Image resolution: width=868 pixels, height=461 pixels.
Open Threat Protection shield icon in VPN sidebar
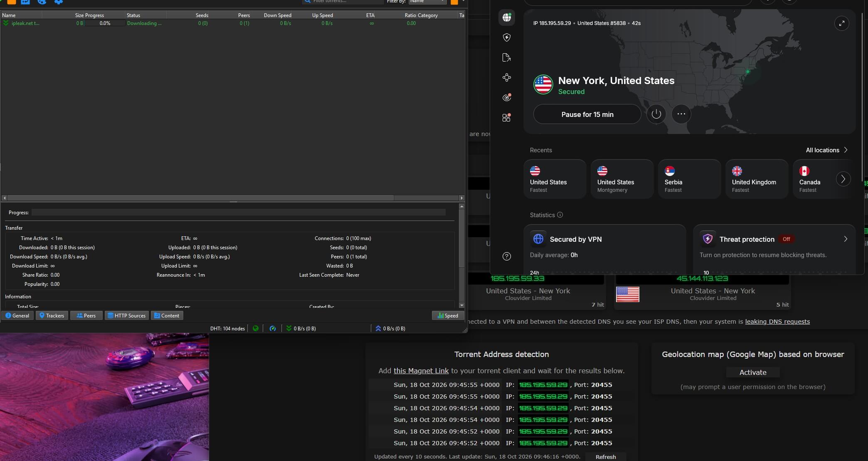click(506, 37)
